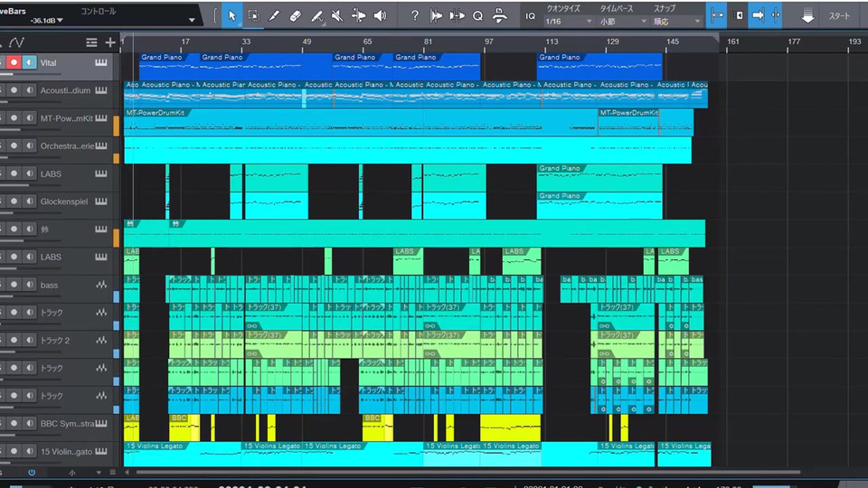Disable record arm on the Vital track
Viewport: 868px width, 488px height.
[14, 62]
